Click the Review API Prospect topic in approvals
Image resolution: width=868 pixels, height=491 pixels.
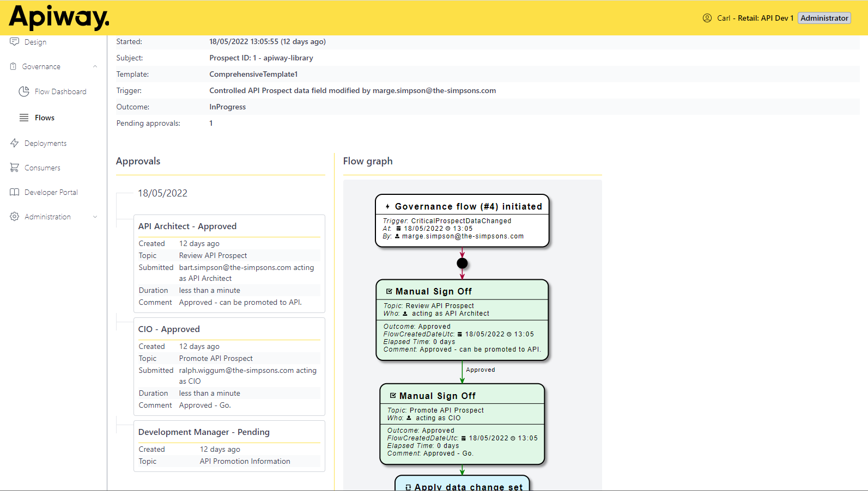(213, 255)
